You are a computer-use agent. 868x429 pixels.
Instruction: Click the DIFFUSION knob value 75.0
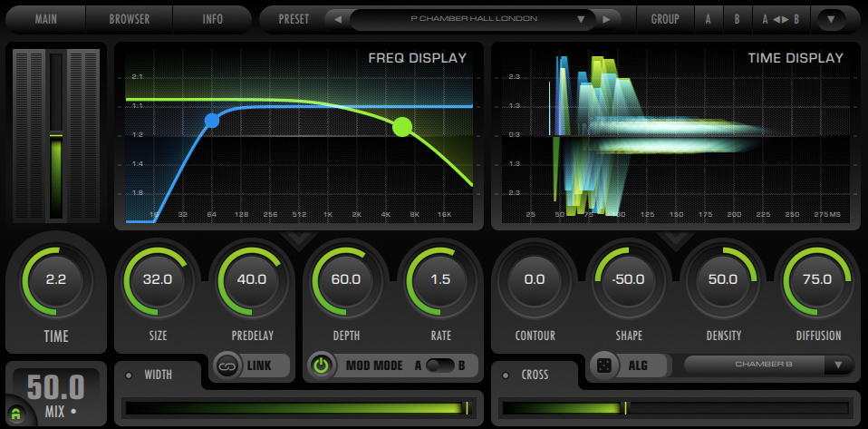[x=817, y=280]
